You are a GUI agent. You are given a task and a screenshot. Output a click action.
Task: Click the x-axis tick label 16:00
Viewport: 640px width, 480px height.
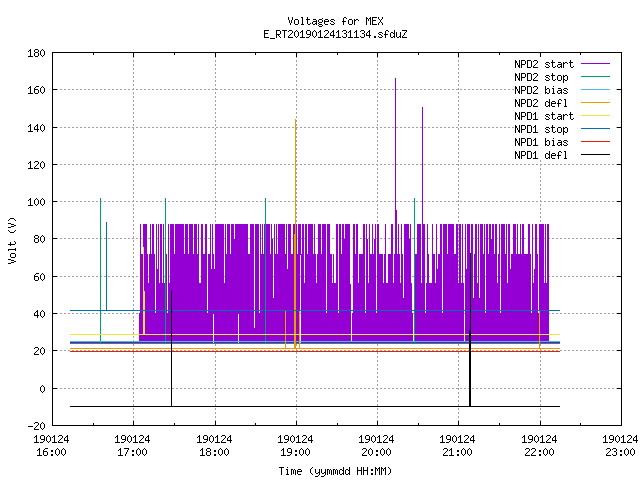tap(51, 453)
